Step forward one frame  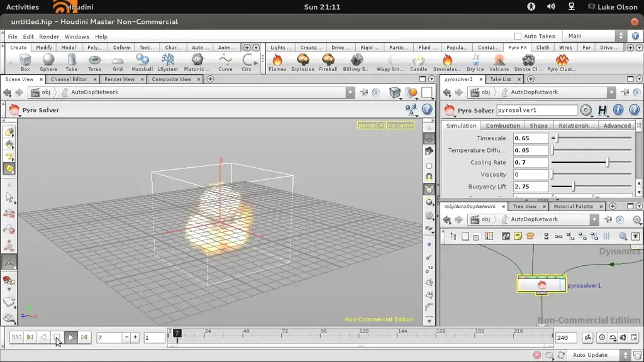coord(84,337)
